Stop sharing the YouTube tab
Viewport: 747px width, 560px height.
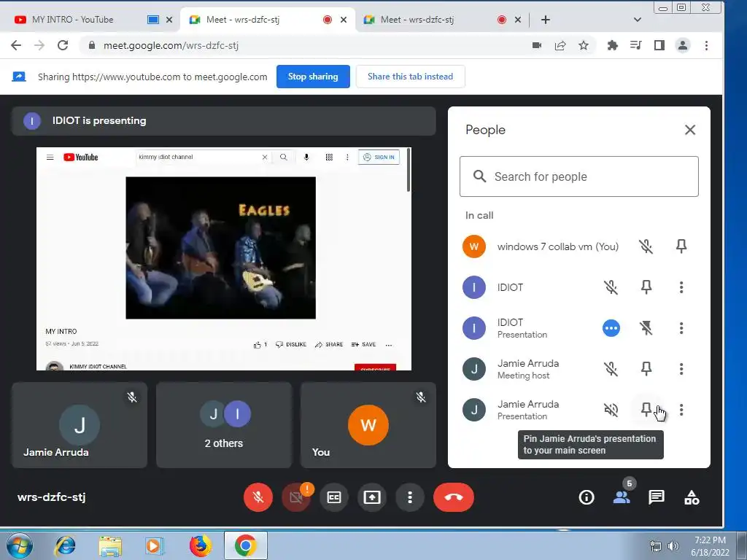[x=313, y=77]
